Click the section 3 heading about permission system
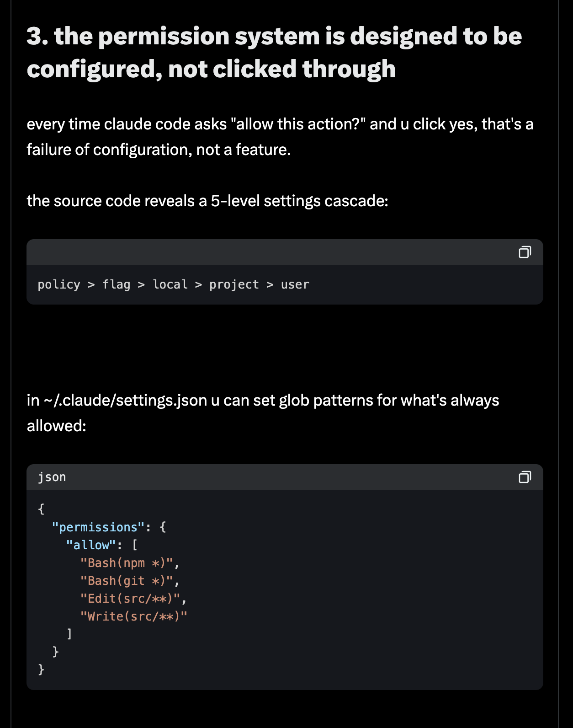Image resolution: width=573 pixels, height=728 pixels. 274,53
